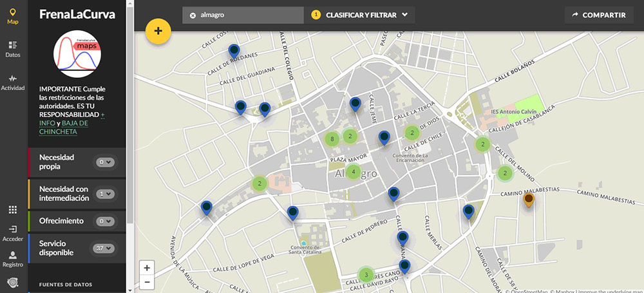Zoom in on the map
This screenshot has width=644, height=293.
pos(147,268)
